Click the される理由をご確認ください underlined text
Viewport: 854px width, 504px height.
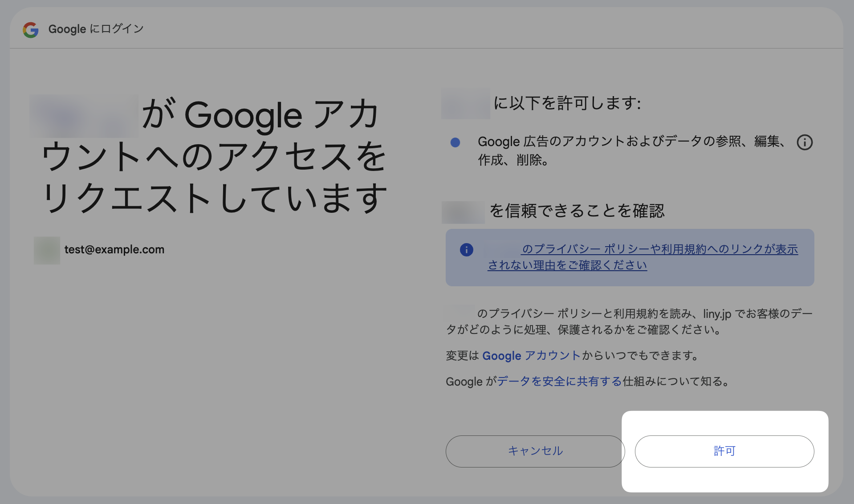pyautogui.click(x=568, y=265)
